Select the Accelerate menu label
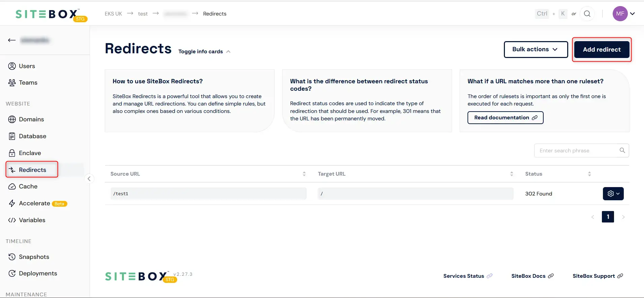Screen dimensions: 644x298 (34, 203)
